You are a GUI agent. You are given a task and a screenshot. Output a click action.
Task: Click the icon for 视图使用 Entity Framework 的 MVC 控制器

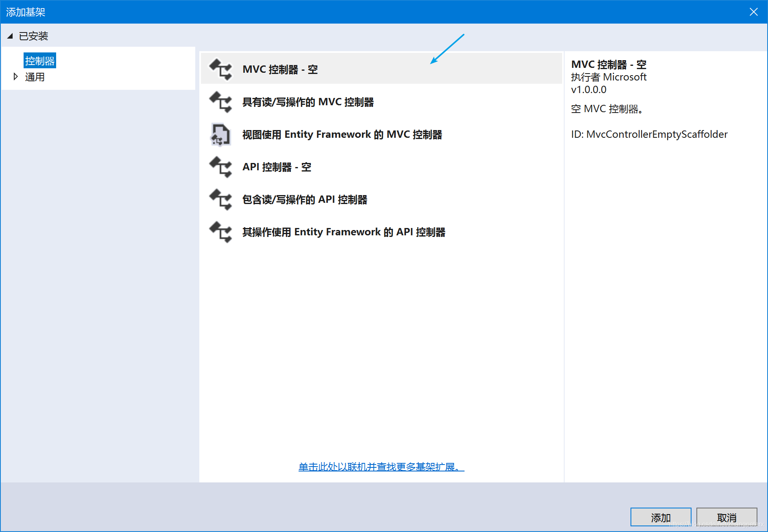[220, 135]
